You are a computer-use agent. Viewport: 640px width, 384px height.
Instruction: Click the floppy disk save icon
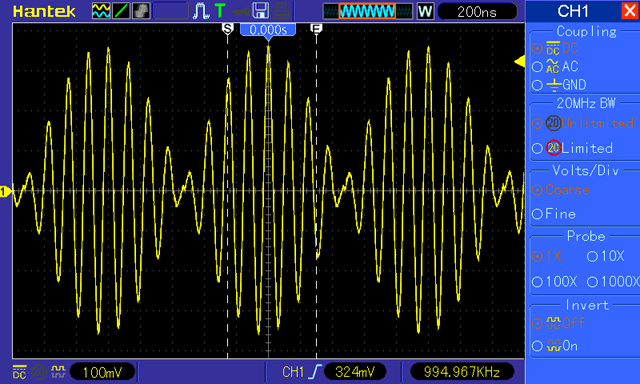(260, 11)
